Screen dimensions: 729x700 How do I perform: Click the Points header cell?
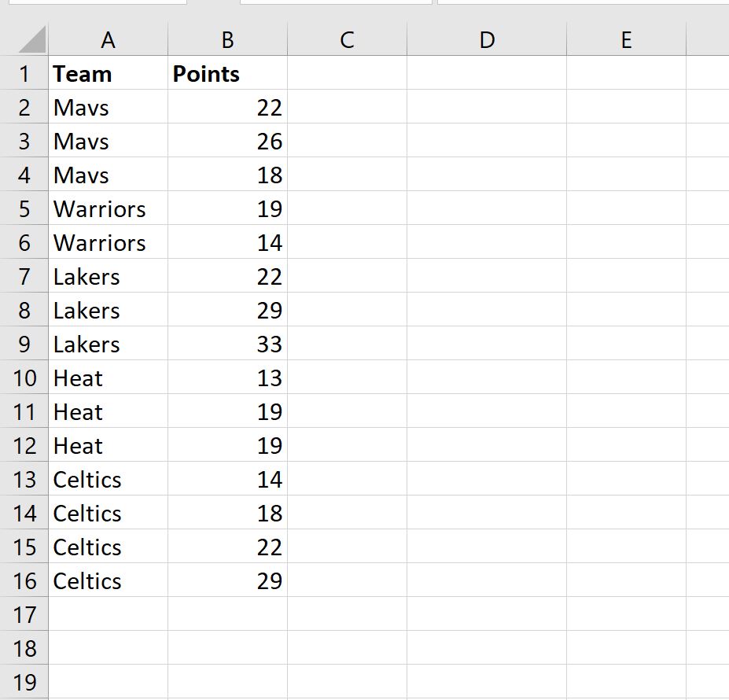(228, 73)
